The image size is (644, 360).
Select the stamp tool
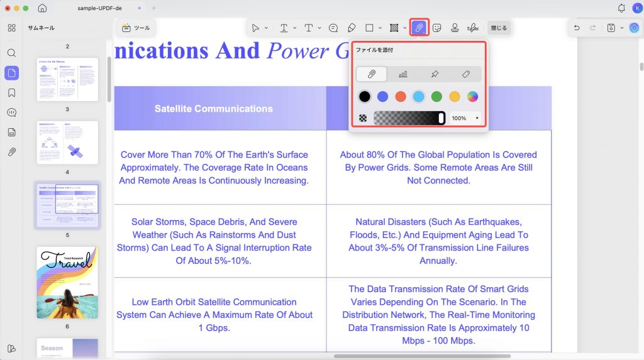click(x=455, y=28)
